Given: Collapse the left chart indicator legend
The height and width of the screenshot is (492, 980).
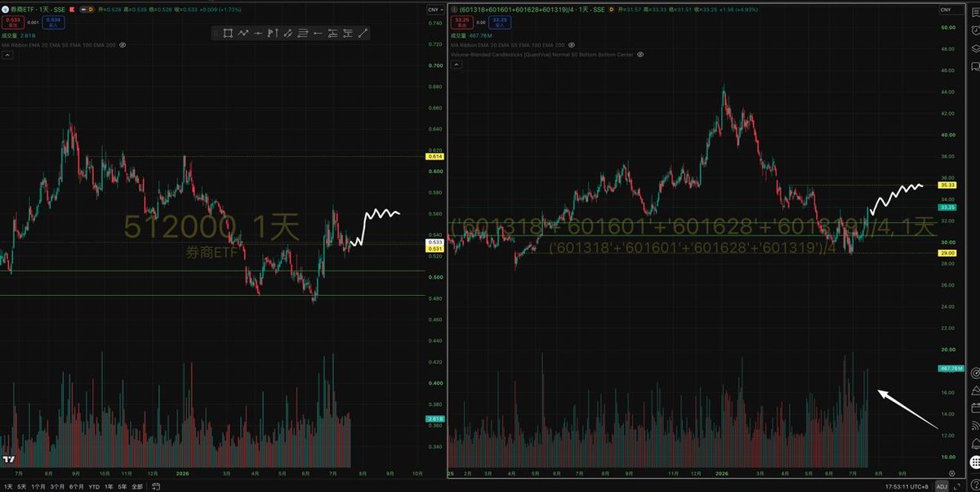Looking at the screenshot, I should click(x=7, y=55).
